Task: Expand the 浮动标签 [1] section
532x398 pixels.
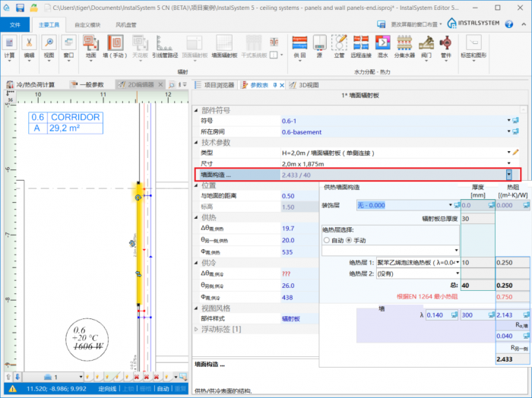Action: (197, 329)
